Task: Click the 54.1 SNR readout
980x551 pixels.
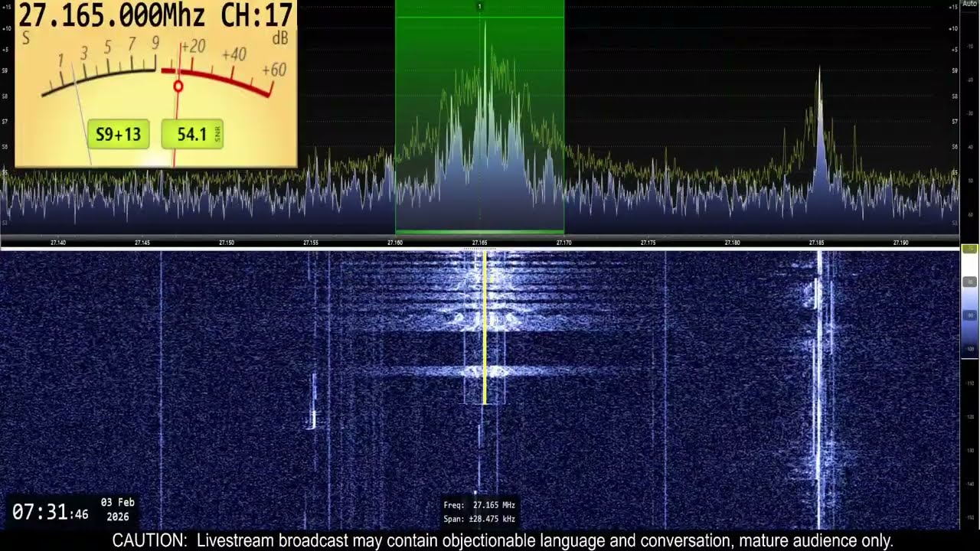Action: coord(192,135)
